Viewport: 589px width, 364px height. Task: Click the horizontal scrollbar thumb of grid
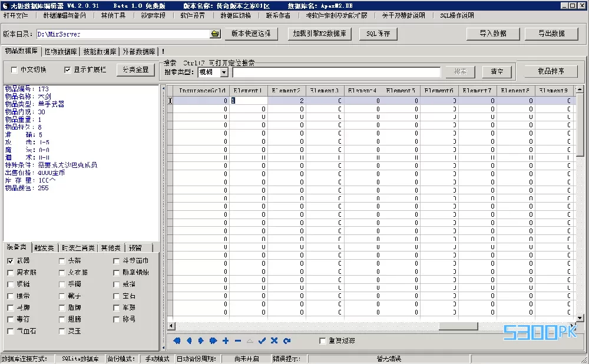(x=458, y=326)
